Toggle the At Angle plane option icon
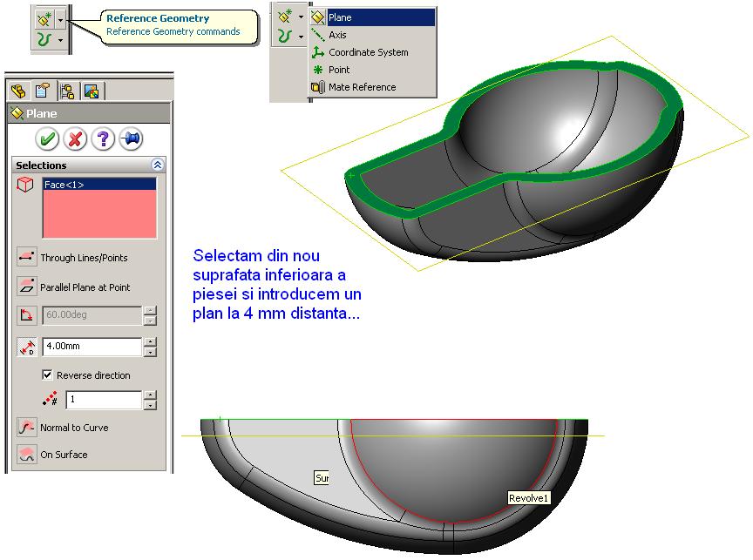Viewport: 753px width, 560px height. tap(26, 314)
